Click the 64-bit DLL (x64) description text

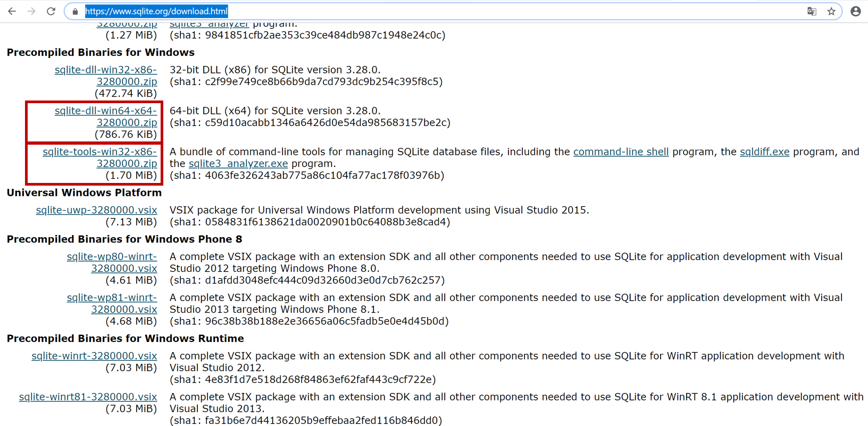coord(275,111)
